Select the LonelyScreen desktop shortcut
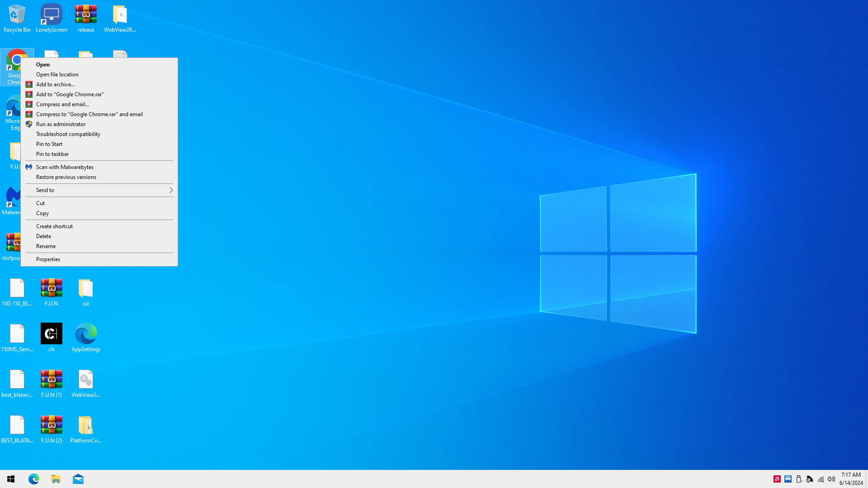The width and height of the screenshot is (868, 488). click(51, 18)
